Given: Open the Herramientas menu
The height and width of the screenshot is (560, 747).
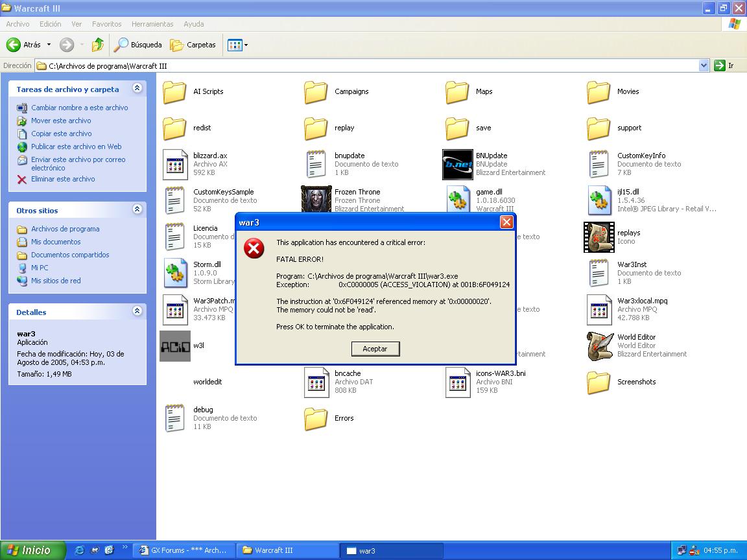Looking at the screenshot, I should (152, 24).
